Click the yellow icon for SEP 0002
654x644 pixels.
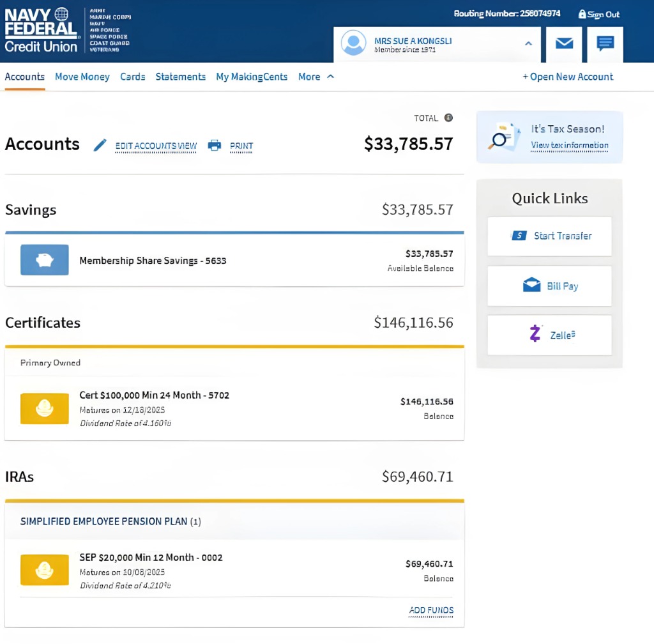tap(45, 570)
